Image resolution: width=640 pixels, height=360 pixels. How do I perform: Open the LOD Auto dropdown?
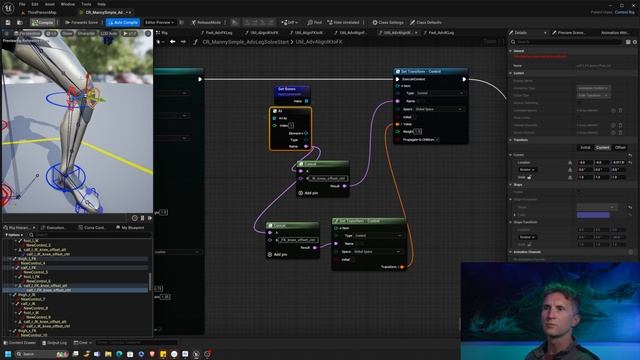(x=109, y=33)
